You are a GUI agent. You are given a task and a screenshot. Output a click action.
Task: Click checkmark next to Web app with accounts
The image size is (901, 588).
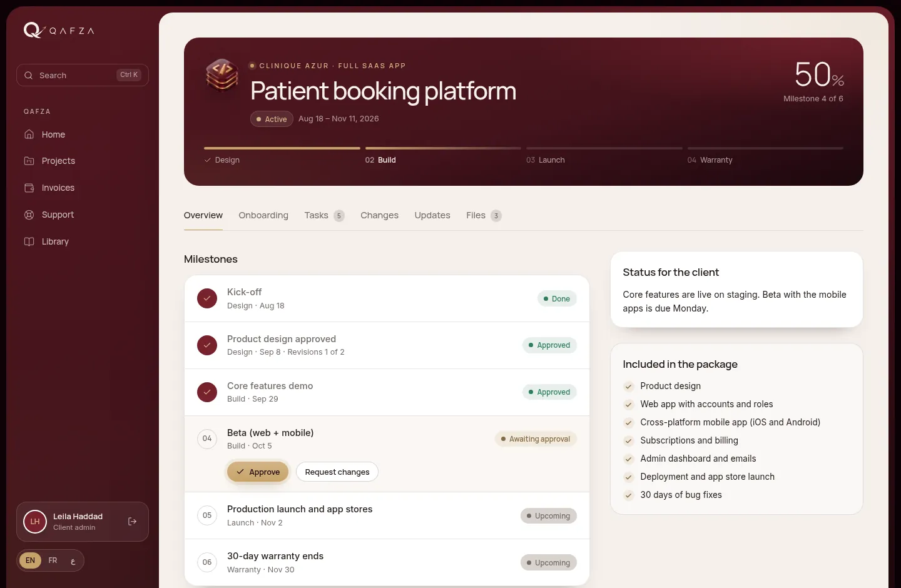(629, 405)
